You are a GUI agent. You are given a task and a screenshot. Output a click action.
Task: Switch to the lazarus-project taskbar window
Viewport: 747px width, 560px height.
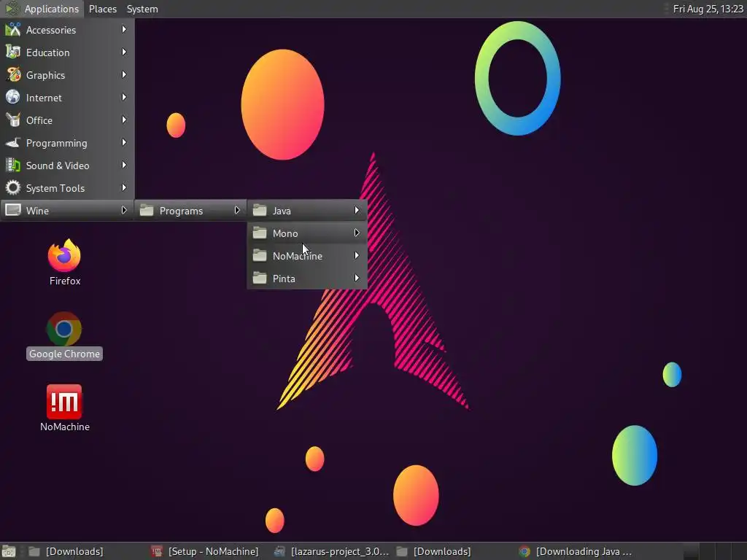332,551
